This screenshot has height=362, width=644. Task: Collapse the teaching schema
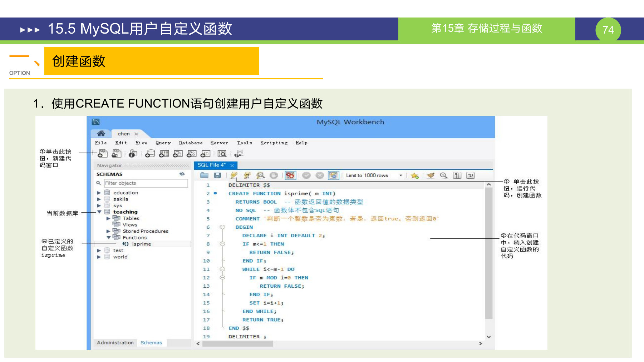[x=99, y=212]
